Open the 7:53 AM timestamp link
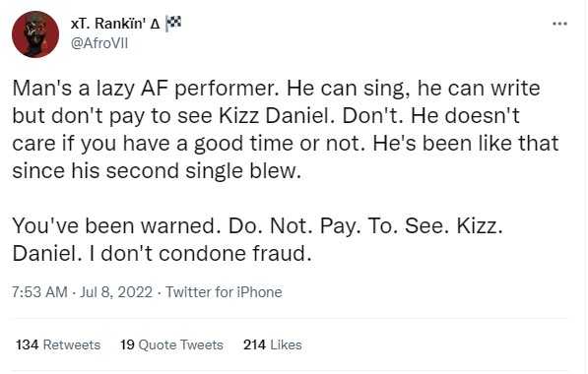The image size is (588, 374). [39, 292]
